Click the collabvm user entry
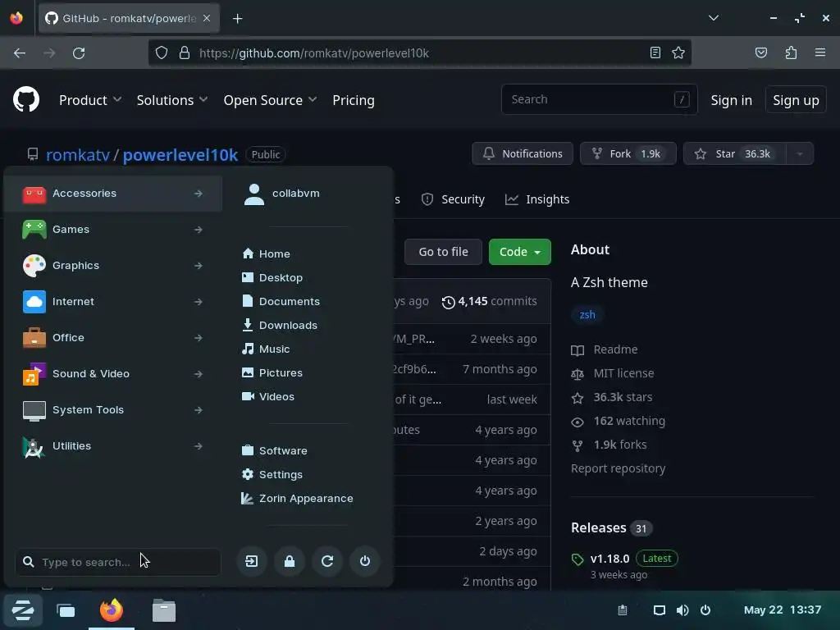840x630 pixels. pos(282,194)
